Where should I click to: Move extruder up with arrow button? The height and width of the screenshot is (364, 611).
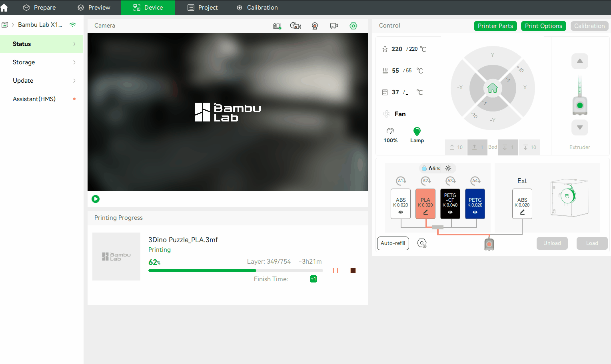coord(580,61)
